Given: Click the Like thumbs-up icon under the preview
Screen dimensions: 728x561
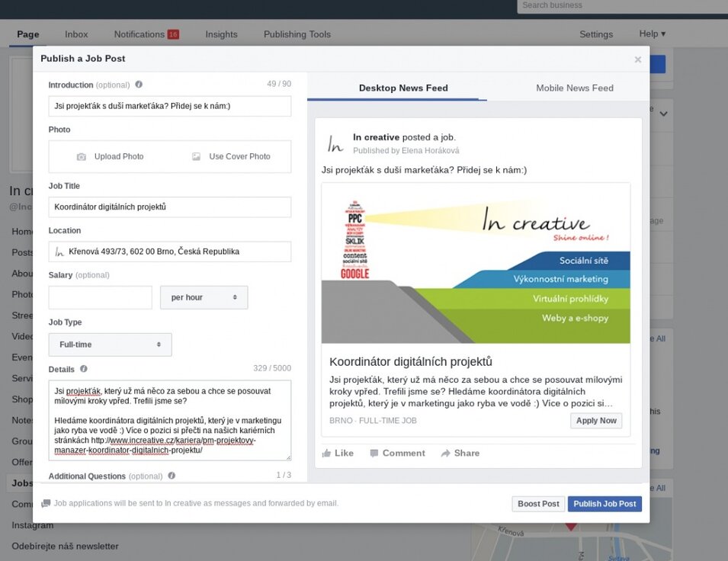Looking at the screenshot, I should [328, 453].
